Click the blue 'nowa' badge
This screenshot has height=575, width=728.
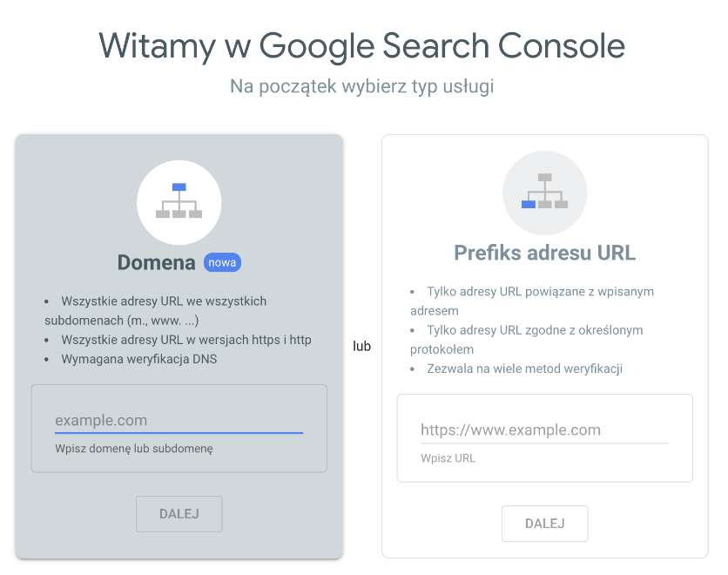222,262
